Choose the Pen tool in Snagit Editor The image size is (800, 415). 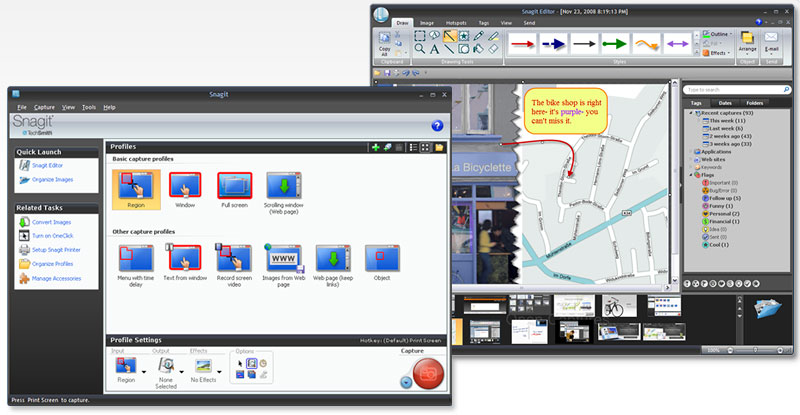pyautogui.click(x=478, y=36)
